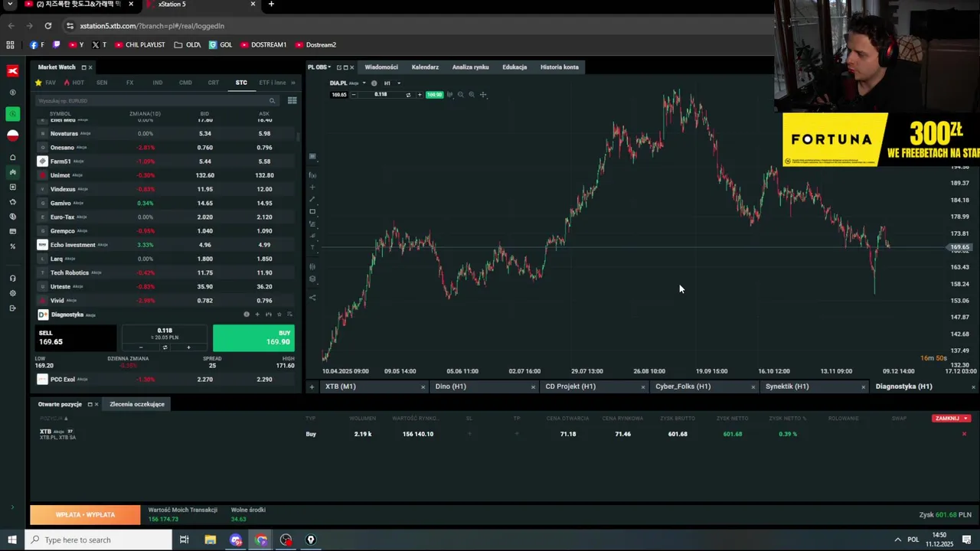Decrease volume in Market Watch order panel

(141, 347)
